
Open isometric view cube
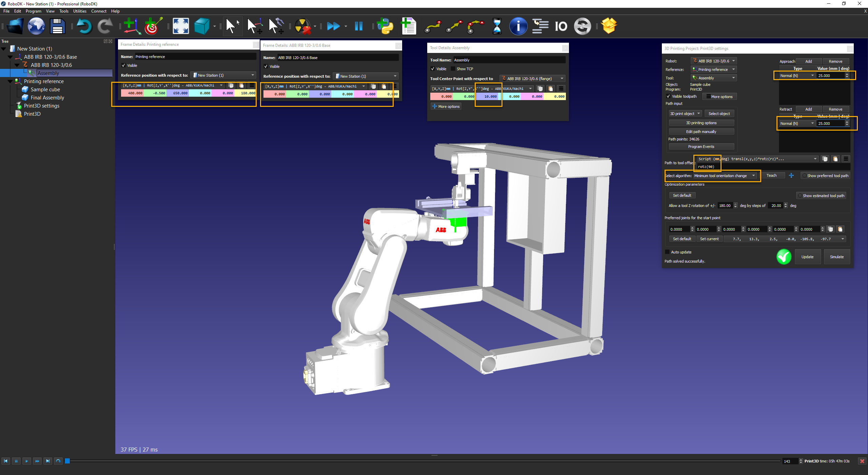tap(202, 26)
